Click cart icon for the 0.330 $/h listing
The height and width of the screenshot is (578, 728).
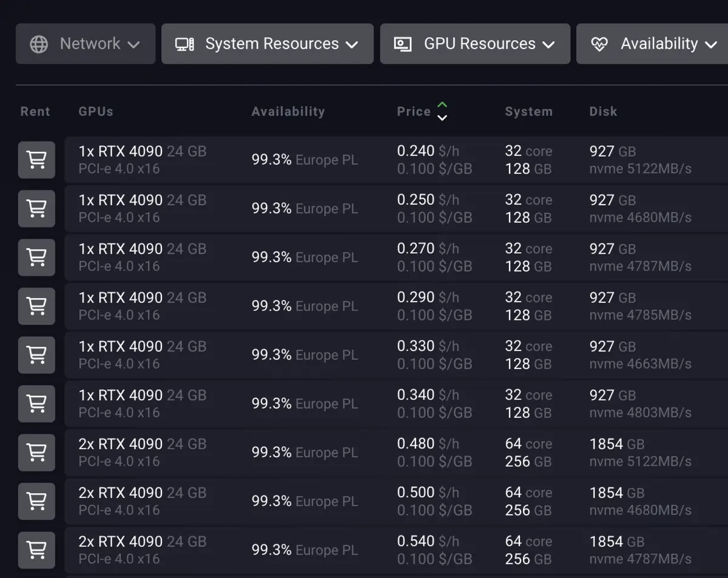pyautogui.click(x=36, y=355)
